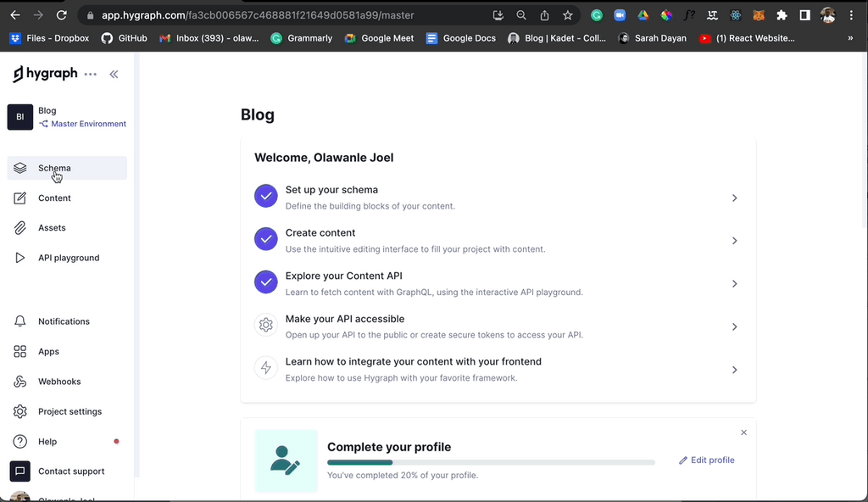Click the checked circle beside Set up your schema
The width and height of the screenshot is (868, 502).
click(x=265, y=196)
